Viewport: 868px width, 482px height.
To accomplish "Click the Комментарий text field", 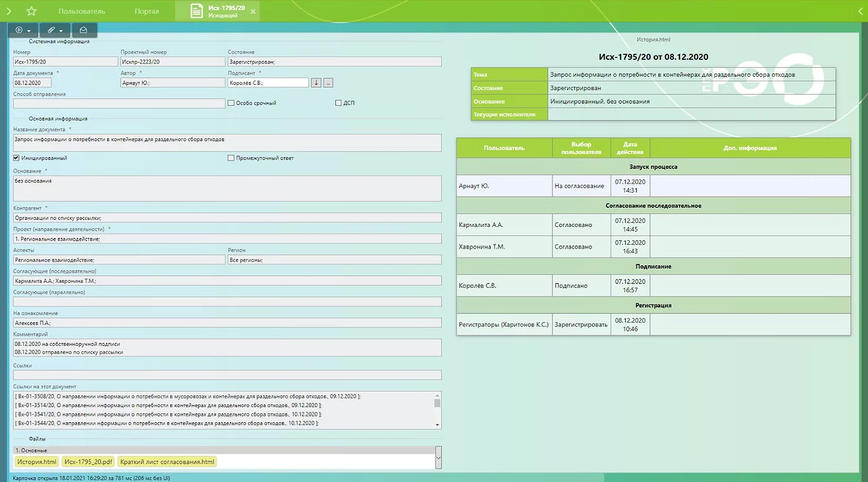I will click(x=227, y=348).
